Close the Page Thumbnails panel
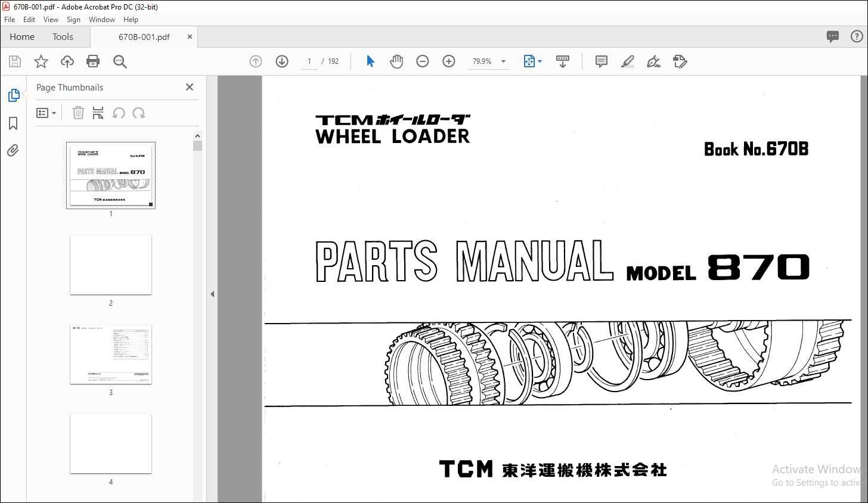The height and width of the screenshot is (503, 868). point(190,87)
